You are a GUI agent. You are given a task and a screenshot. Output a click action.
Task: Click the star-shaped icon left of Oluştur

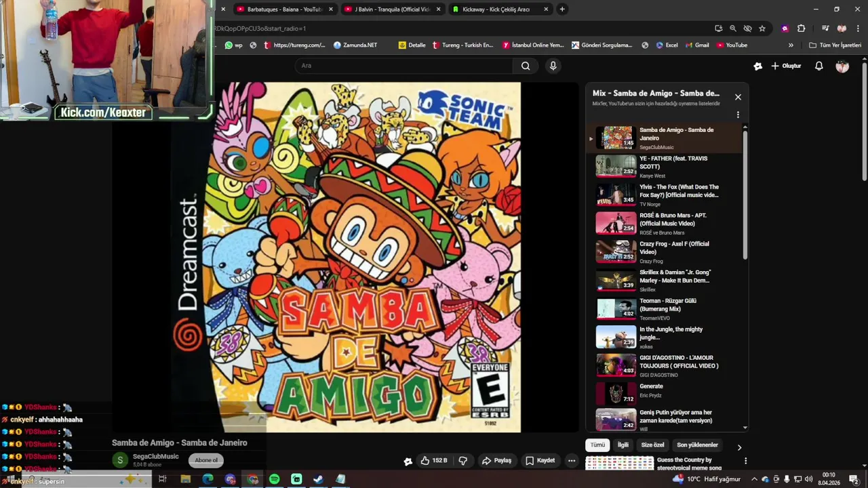757,66
